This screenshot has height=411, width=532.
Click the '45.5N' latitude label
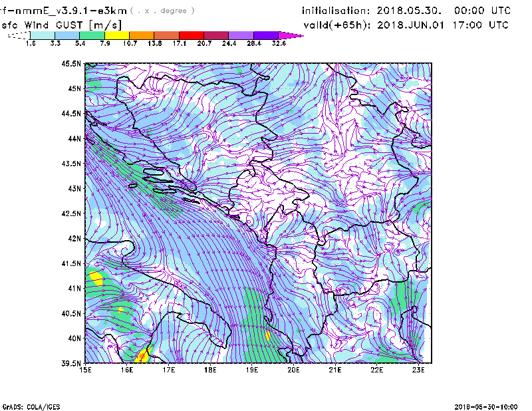pos(71,63)
